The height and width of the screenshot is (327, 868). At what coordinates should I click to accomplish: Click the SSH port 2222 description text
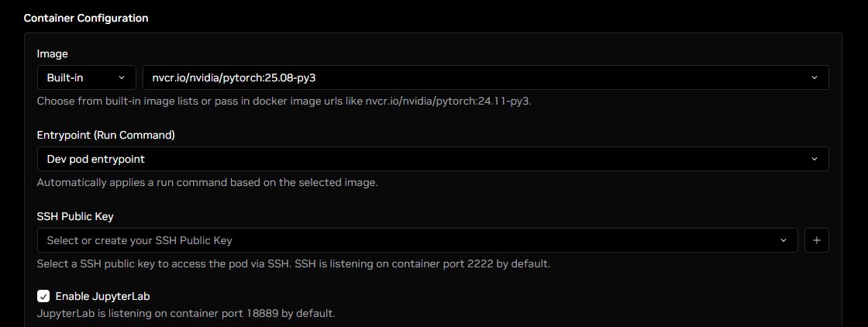pyautogui.click(x=293, y=264)
